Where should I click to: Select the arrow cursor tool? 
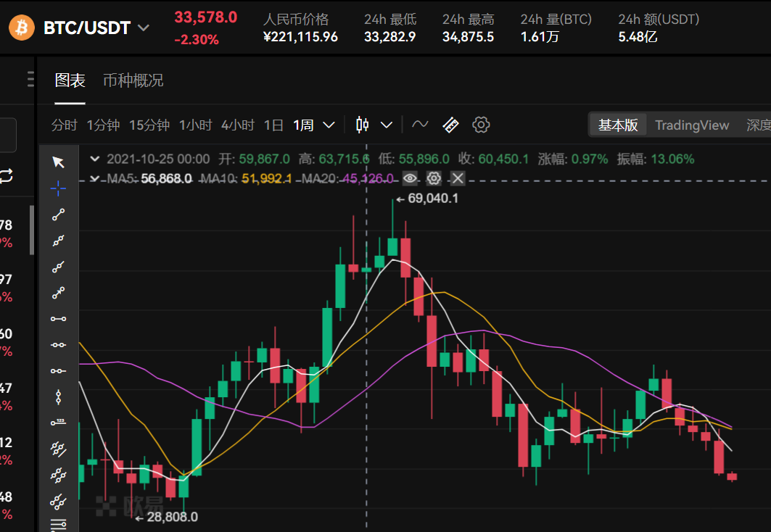(59, 162)
